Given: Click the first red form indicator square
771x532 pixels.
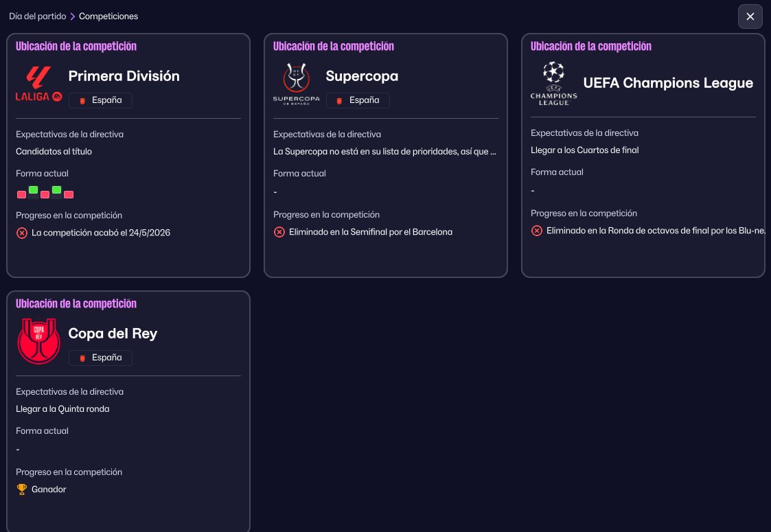Looking at the screenshot, I should tap(22, 195).
